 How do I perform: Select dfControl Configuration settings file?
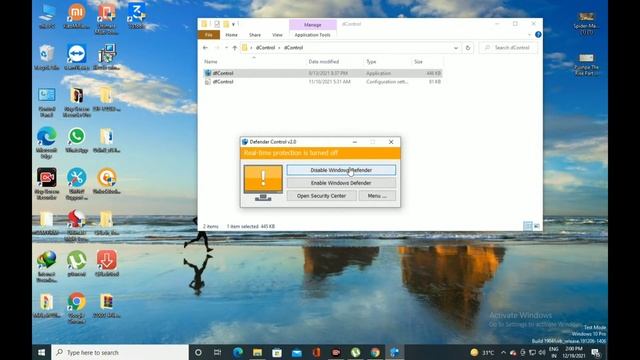pyautogui.click(x=322, y=82)
